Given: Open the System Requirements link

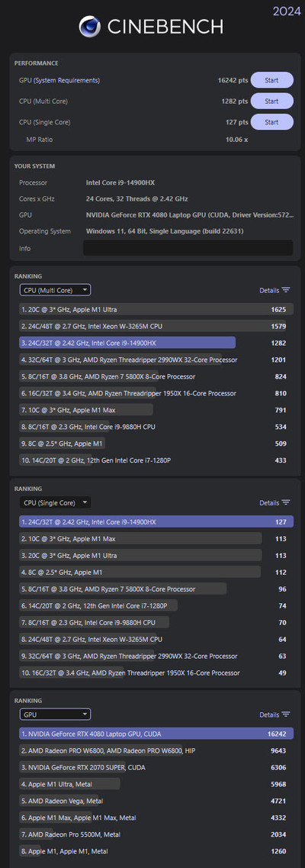Looking at the screenshot, I should (x=67, y=80).
